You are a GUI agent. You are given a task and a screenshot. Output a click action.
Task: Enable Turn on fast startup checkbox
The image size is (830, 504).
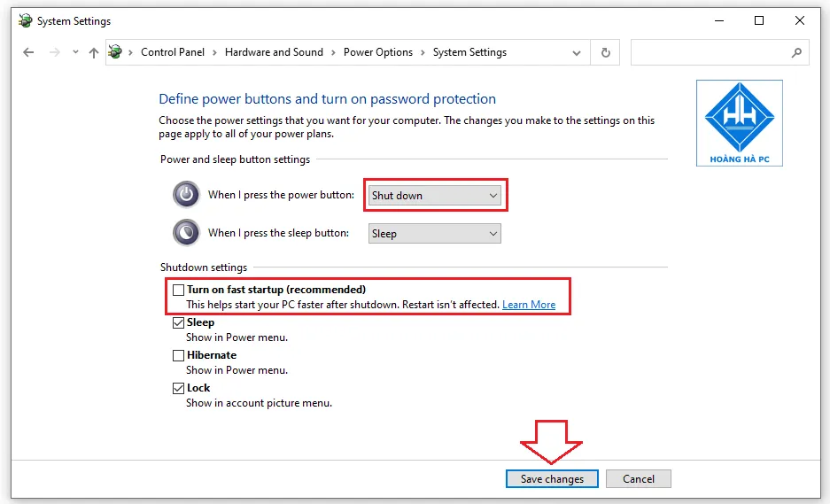[x=179, y=290]
